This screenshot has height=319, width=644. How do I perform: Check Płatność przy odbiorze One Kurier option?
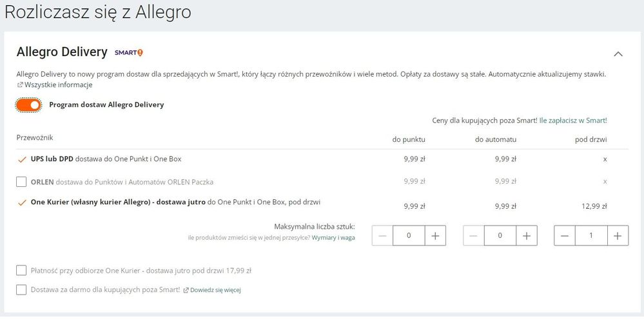(21, 271)
